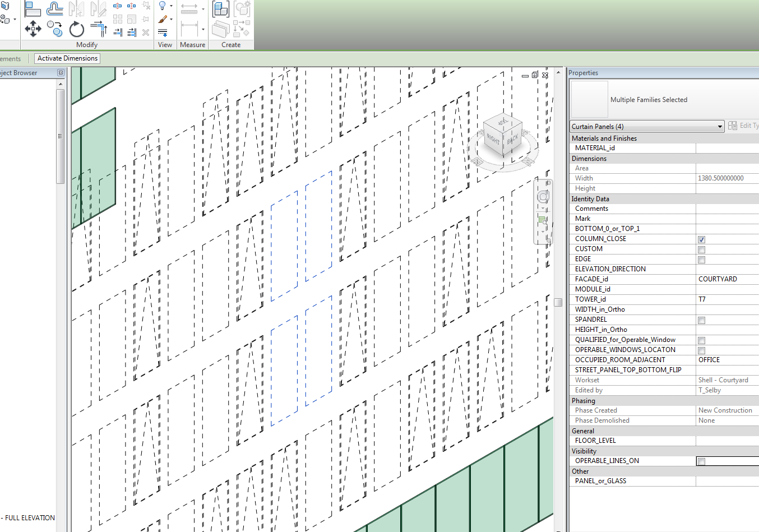Click the Edit Type button
This screenshot has height=532, width=759.
point(743,126)
